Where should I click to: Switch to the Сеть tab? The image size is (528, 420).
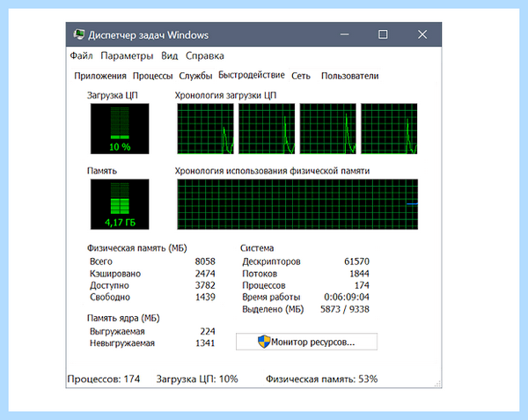click(301, 76)
